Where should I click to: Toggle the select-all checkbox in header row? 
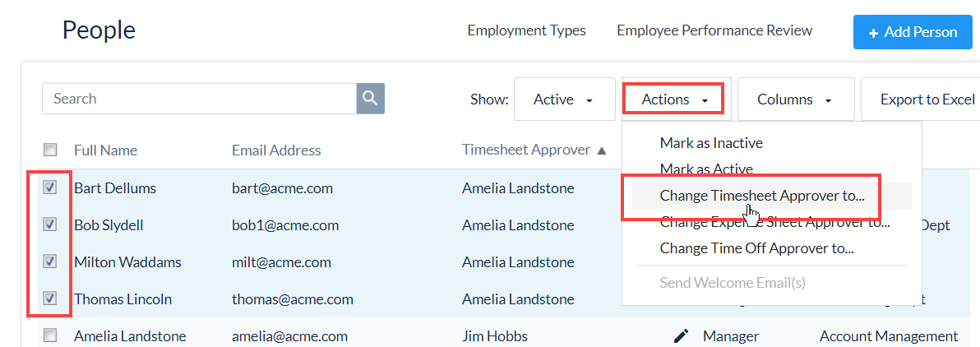coord(50,150)
